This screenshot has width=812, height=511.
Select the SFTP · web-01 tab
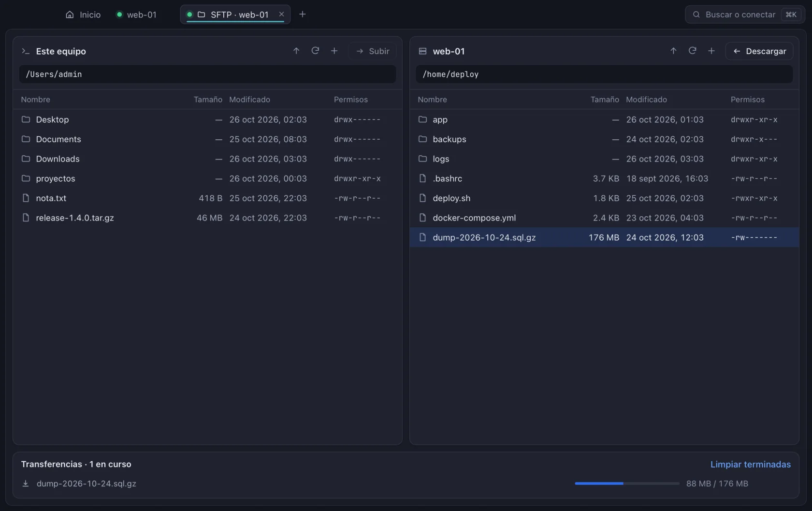tap(235, 15)
